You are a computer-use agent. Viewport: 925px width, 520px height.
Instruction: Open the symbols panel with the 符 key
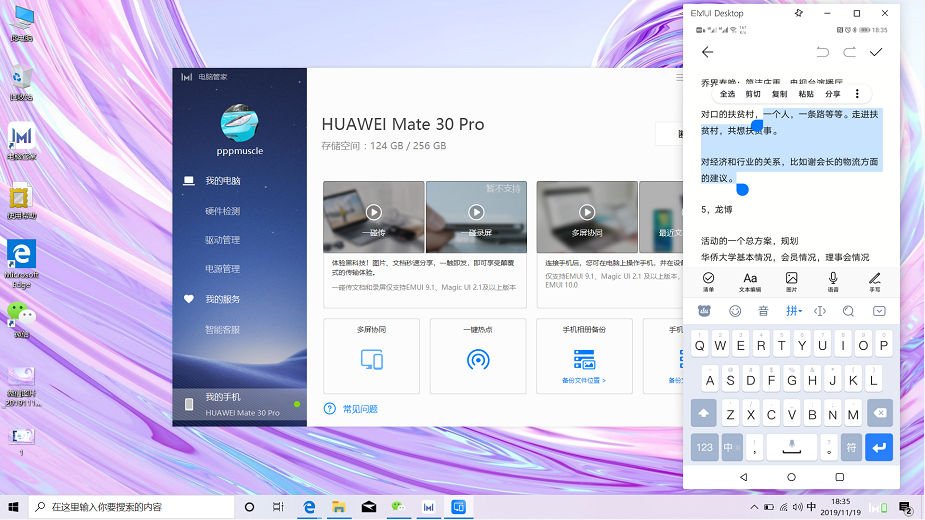click(x=851, y=447)
